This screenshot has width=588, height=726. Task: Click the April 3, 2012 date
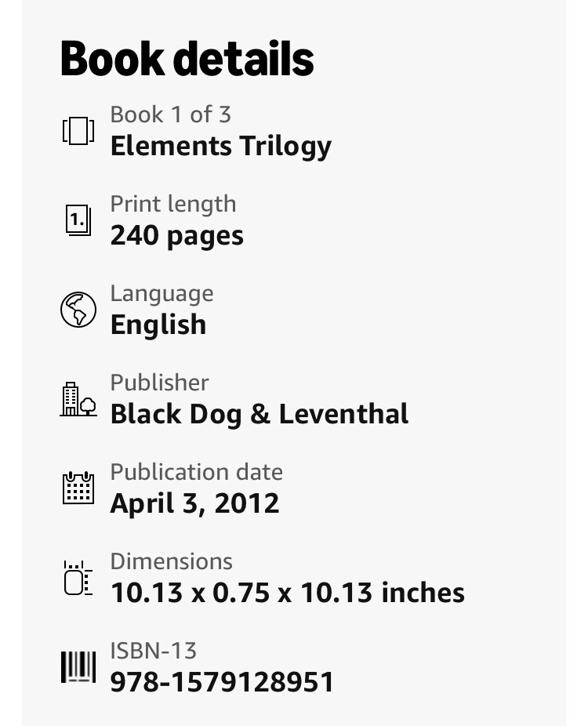click(195, 503)
